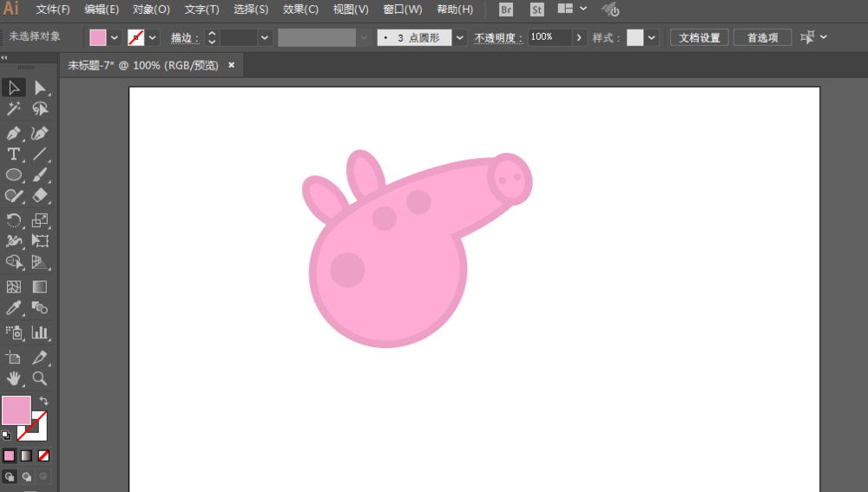Screen dimensions: 868x492
Task: Adjust stroke weight stepper arrows
Action: tap(212, 37)
